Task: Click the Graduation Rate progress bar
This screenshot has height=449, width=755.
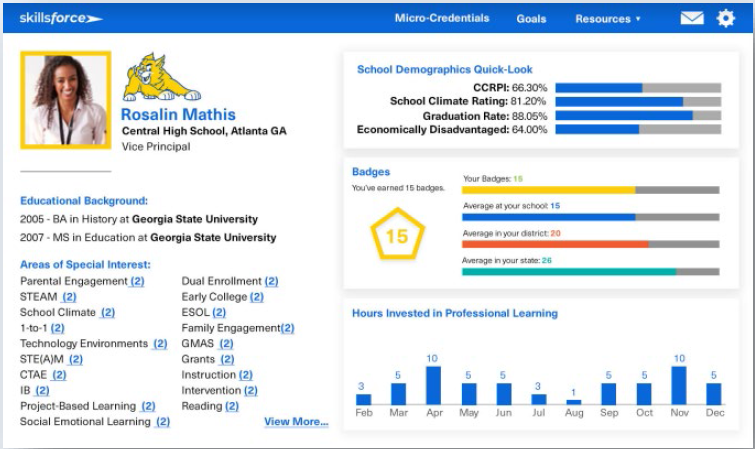Action: [x=637, y=116]
